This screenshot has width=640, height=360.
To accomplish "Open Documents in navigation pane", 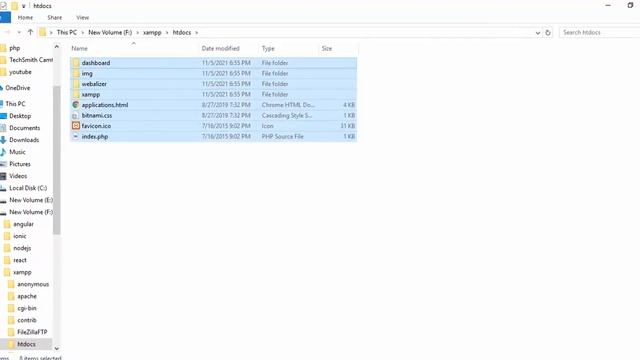I will coord(24,128).
